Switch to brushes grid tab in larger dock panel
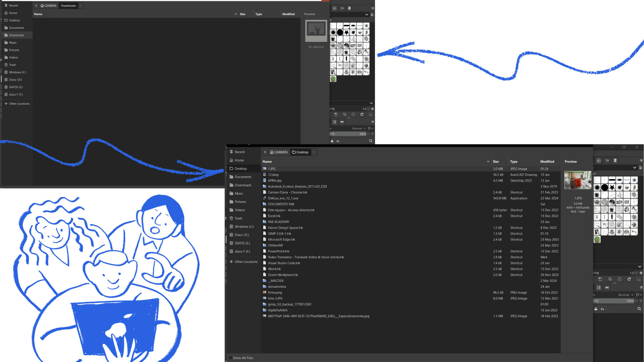The height and width of the screenshot is (362, 644). click(x=599, y=161)
